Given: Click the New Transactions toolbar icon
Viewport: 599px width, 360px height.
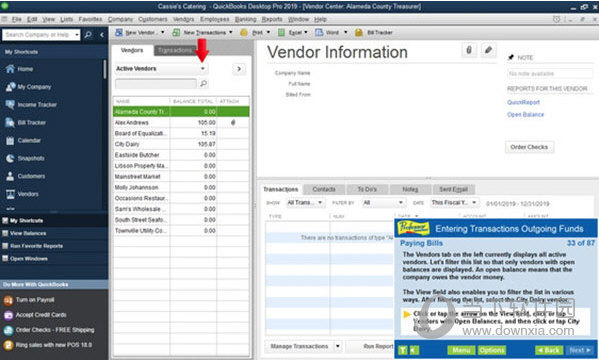Looking at the screenshot, I should point(176,32).
